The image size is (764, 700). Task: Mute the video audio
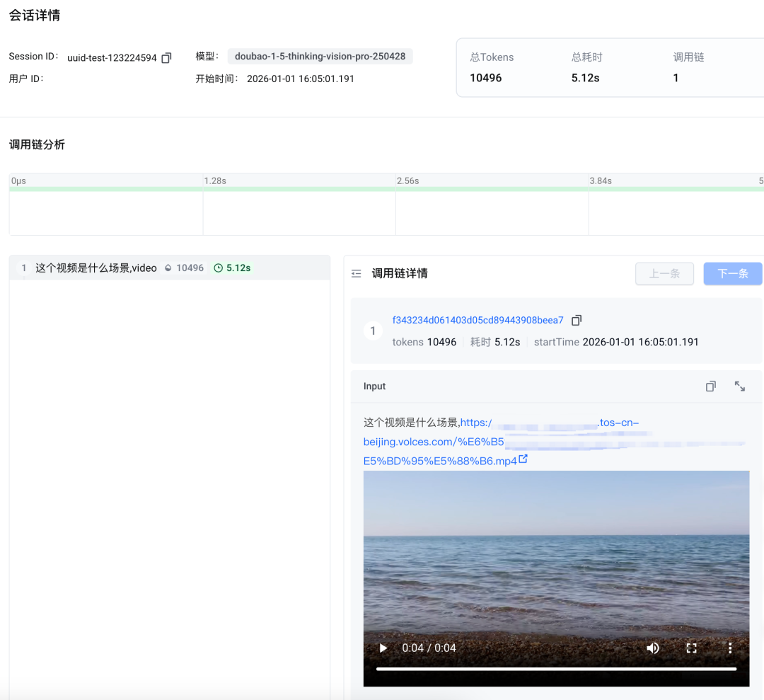[653, 648]
